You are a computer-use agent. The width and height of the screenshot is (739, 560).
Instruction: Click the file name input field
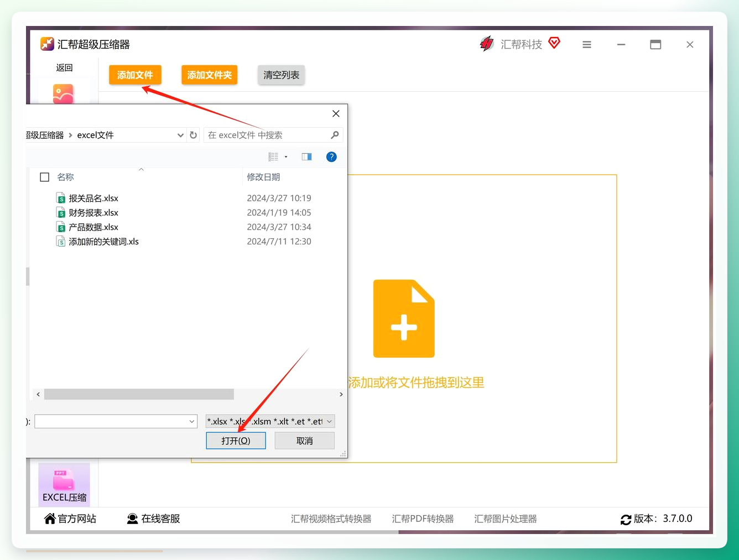point(111,421)
